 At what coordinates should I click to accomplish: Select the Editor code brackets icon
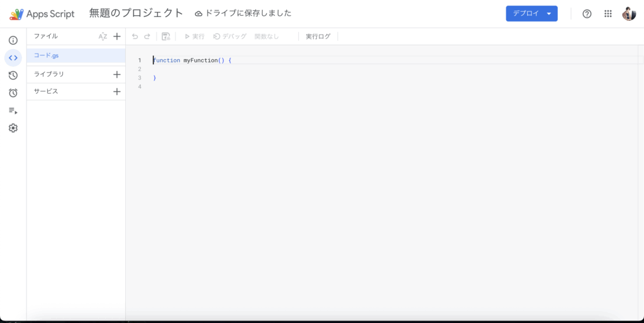13,58
